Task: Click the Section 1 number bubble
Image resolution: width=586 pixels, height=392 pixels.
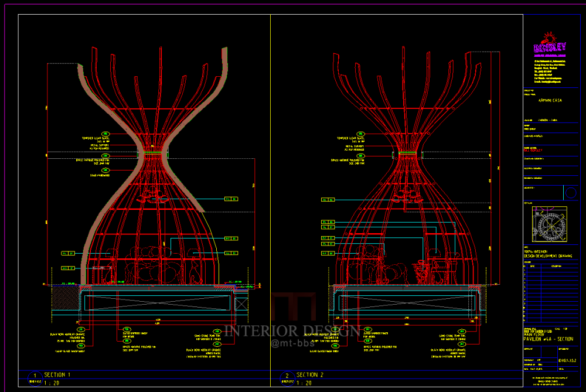Action: pyautogui.click(x=35, y=376)
